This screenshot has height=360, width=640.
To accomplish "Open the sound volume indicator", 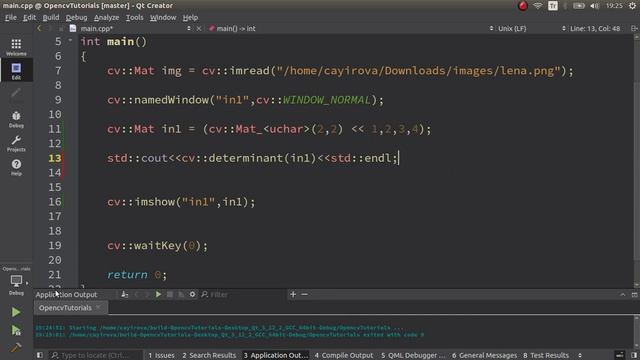I will pos(595,6).
